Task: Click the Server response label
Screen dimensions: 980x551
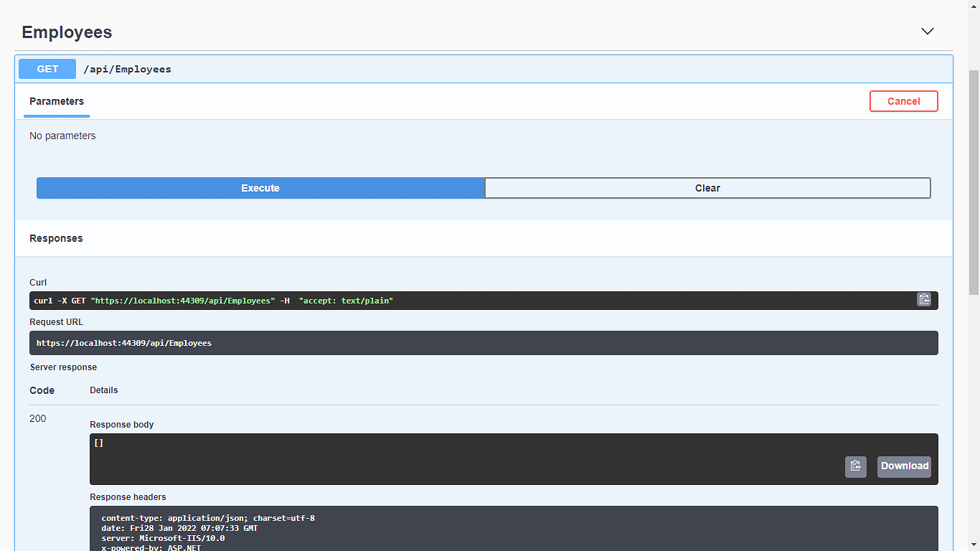Action: coord(63,367)
